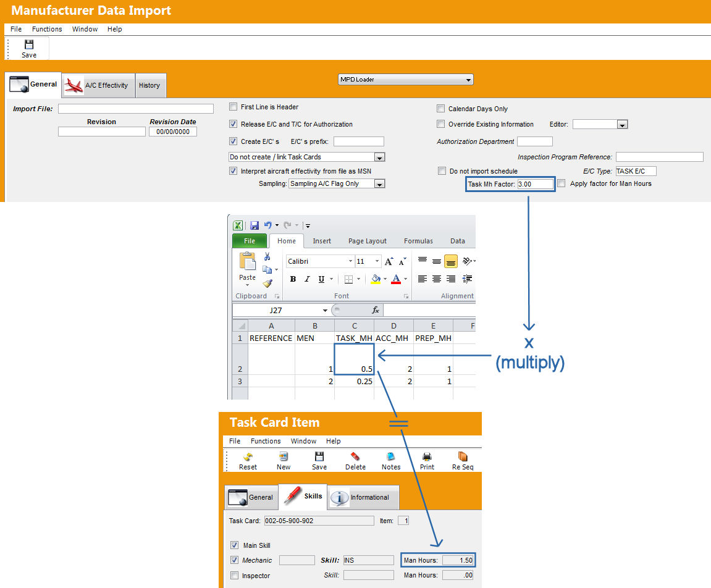Open the History tab

151,85
